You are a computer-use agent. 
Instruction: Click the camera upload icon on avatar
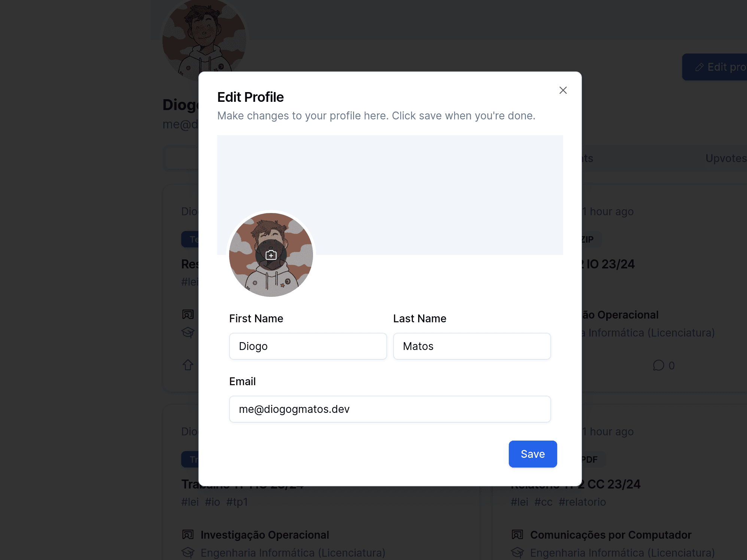[x=271, y=255]
